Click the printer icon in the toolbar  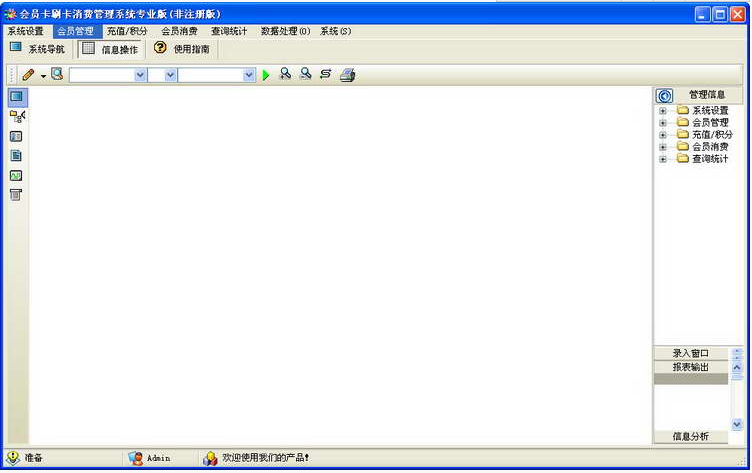click(347, 75)
